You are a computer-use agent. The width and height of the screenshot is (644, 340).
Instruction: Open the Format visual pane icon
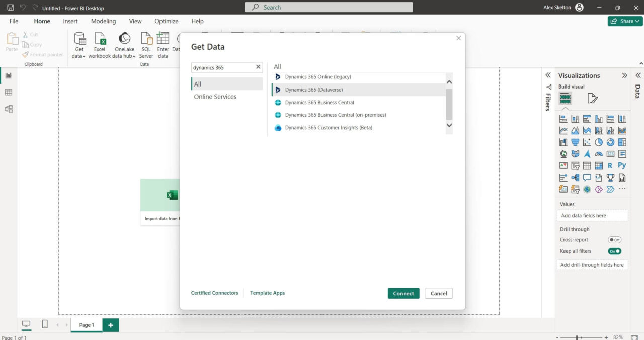[x=593, y=98]
